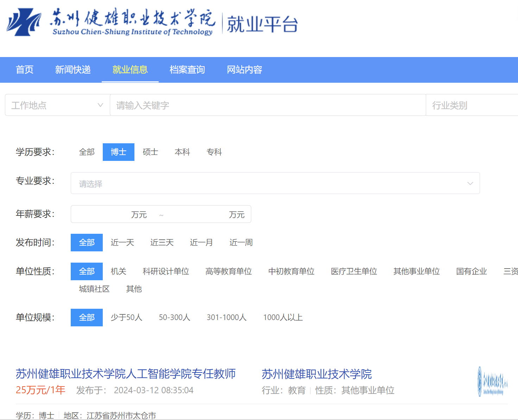Viewport: 518px width, 420px height.
Task: Filter by 其他 unit type
Action: click(134, 289)
